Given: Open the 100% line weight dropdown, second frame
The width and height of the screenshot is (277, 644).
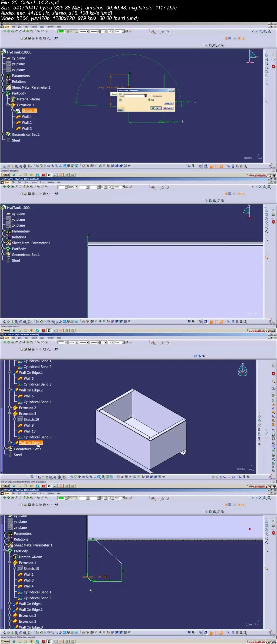Looking at the screenshot, I should 77,187.
